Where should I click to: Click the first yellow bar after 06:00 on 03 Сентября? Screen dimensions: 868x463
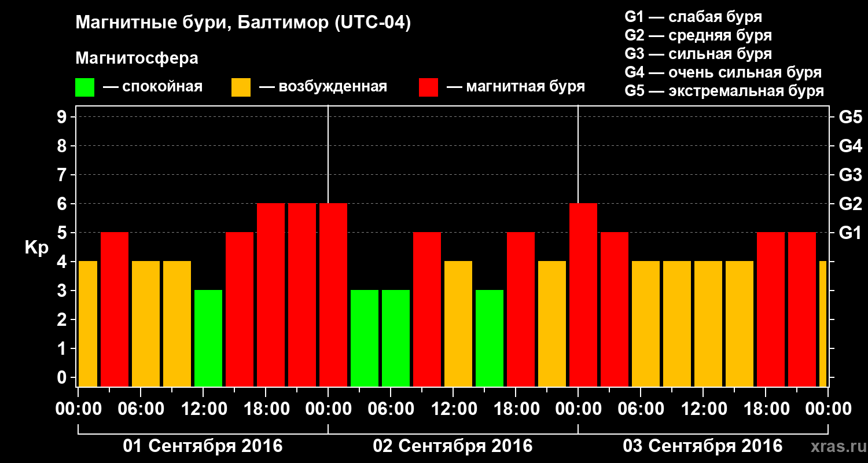(x=646, y=324)
